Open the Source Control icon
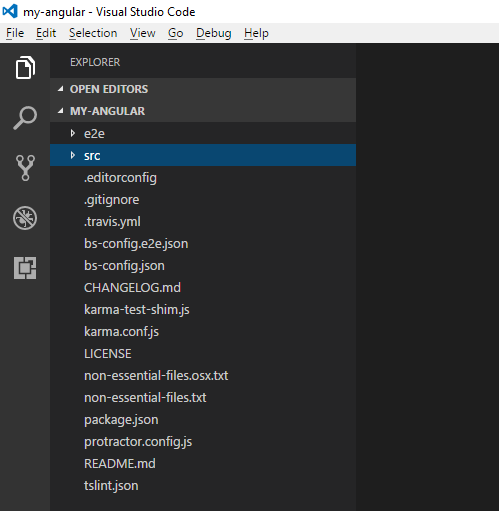This screenshot has height=511, width=499. click(x=25, y=168)
